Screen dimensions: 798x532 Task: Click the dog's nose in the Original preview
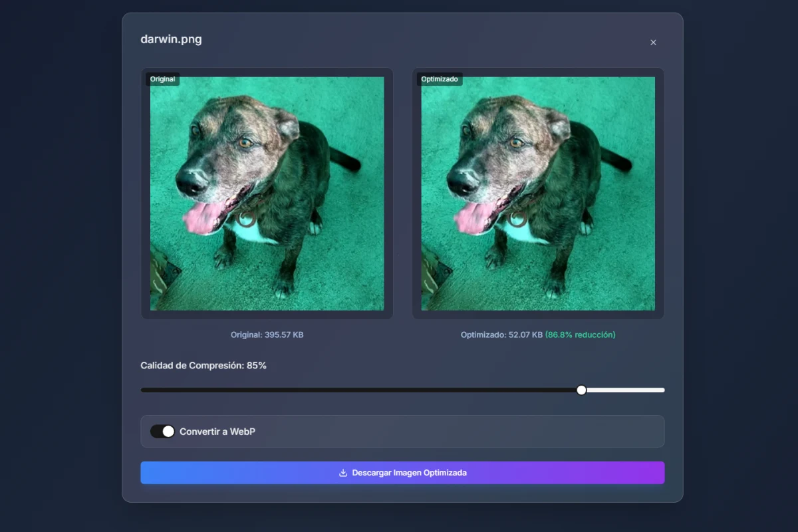click(x=191, y=180)
